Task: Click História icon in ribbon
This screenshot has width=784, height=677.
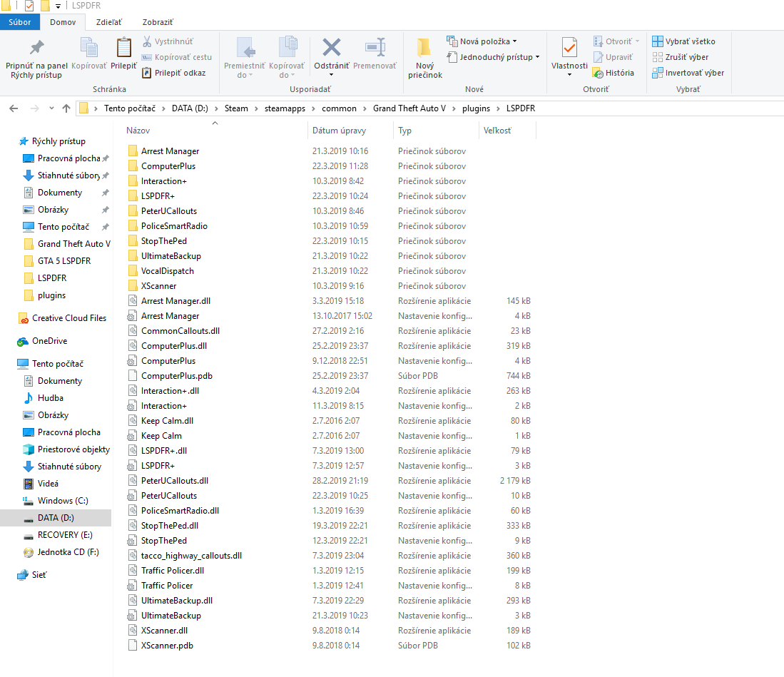Action: [x=598, y=73]
